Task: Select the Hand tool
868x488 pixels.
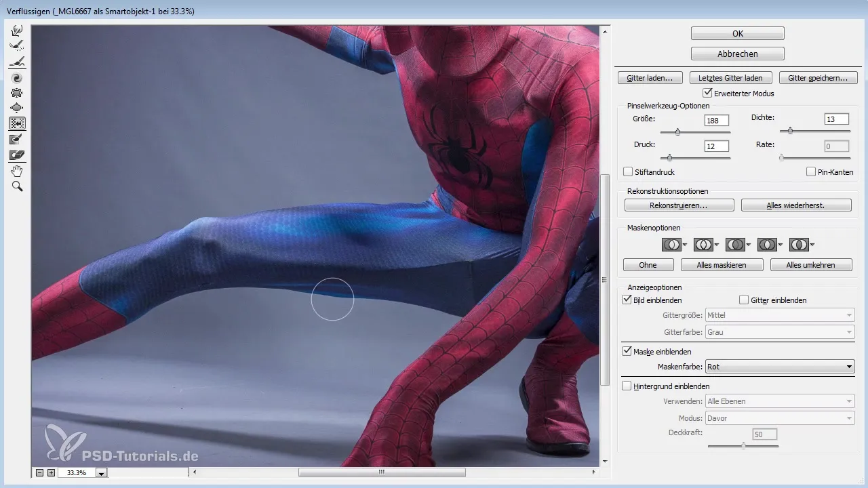Action: coord(17,170)
